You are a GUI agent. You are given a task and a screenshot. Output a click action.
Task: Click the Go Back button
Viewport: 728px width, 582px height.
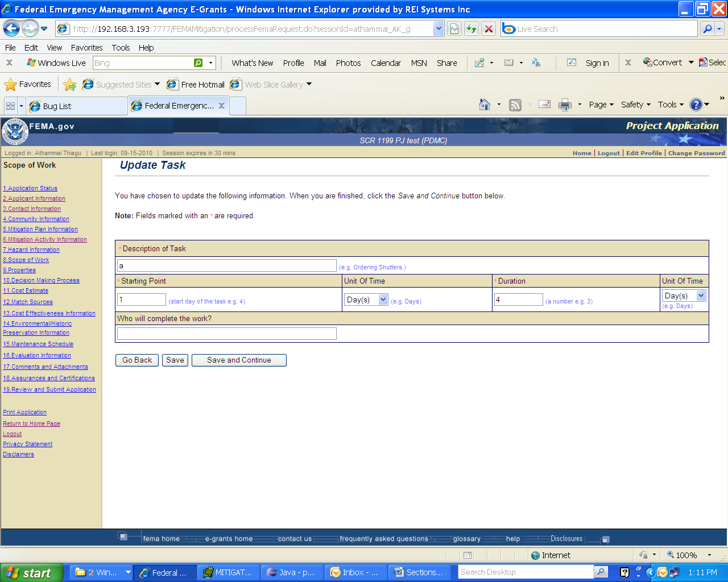pos(137,360)
